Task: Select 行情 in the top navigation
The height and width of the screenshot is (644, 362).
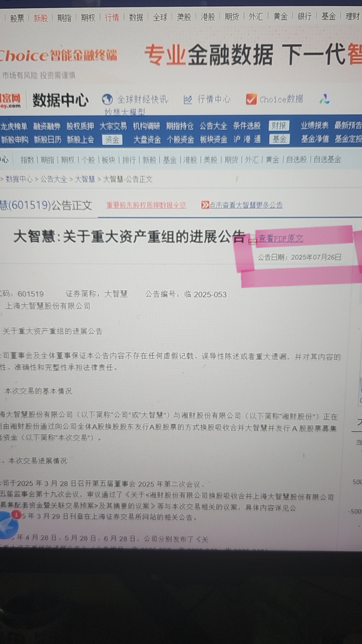Action: tap(112, 17)
